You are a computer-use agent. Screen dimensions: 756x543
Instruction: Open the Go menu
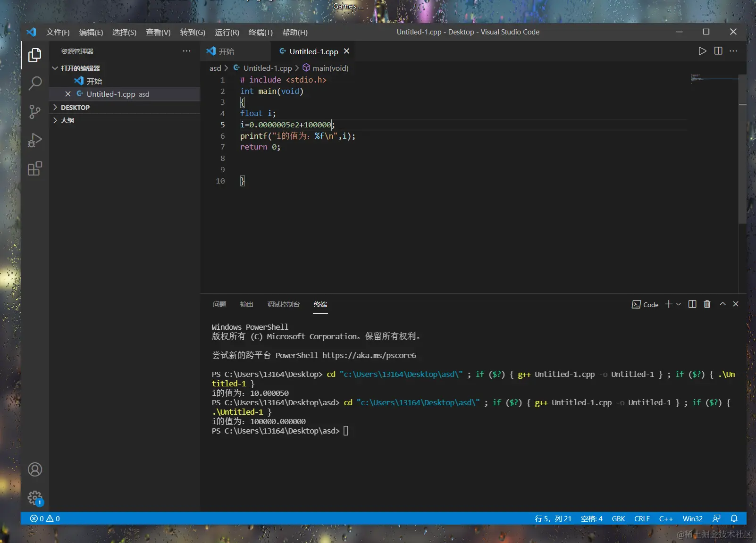(193, 32)
